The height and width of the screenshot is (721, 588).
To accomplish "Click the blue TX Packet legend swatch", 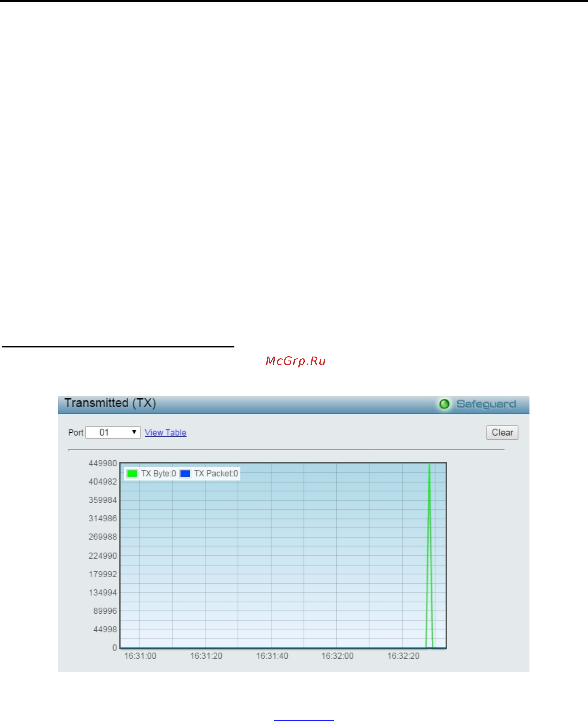I will coord(185,474).
